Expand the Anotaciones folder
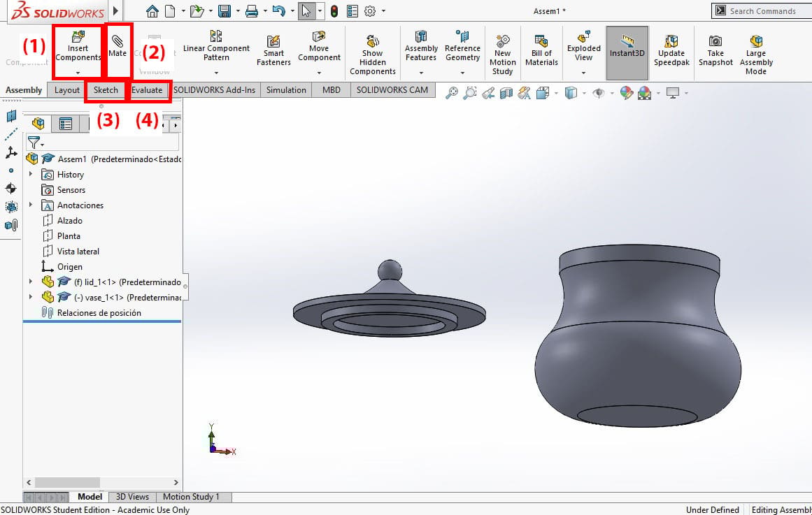 point(31,205)
